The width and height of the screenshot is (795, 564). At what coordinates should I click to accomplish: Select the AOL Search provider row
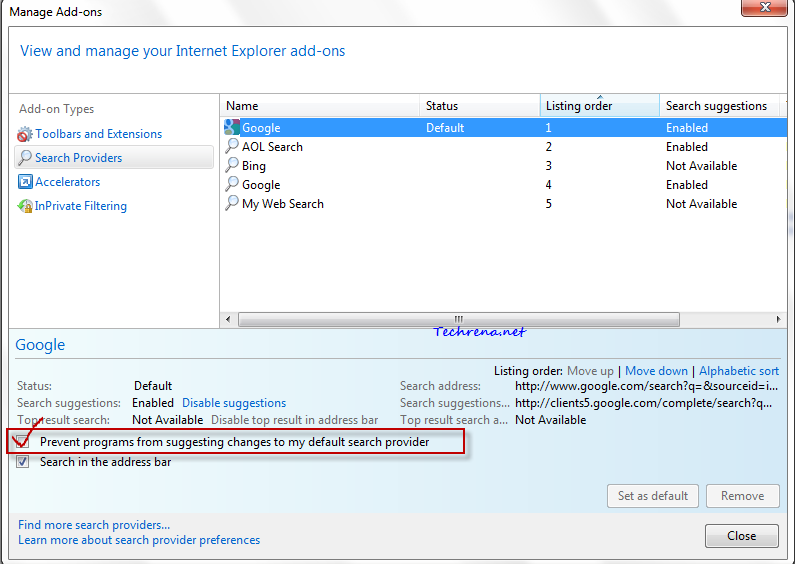pyautogui.click(x=503, y=147)
